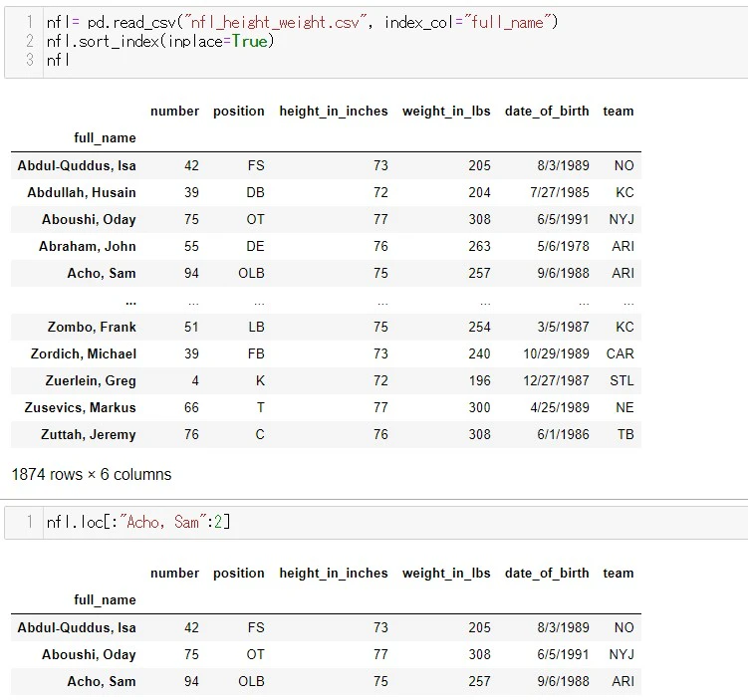Click team cell 'NE'

click(624, 407)
